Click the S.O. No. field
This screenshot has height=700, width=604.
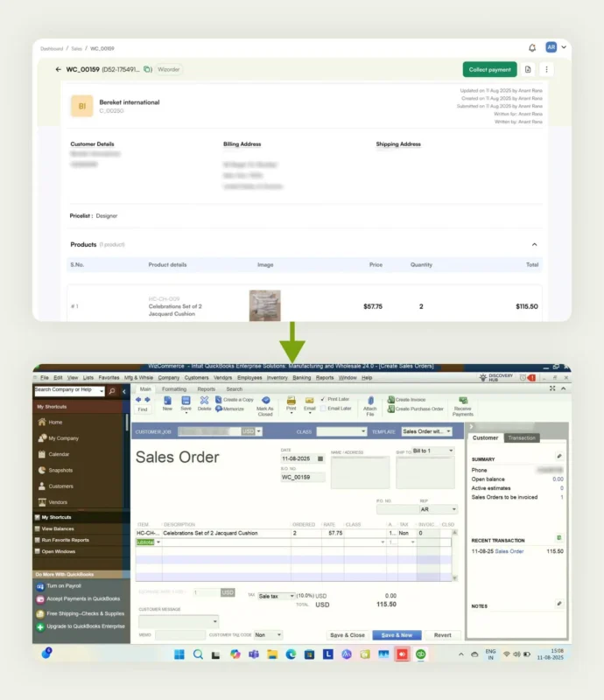(302, 477)
